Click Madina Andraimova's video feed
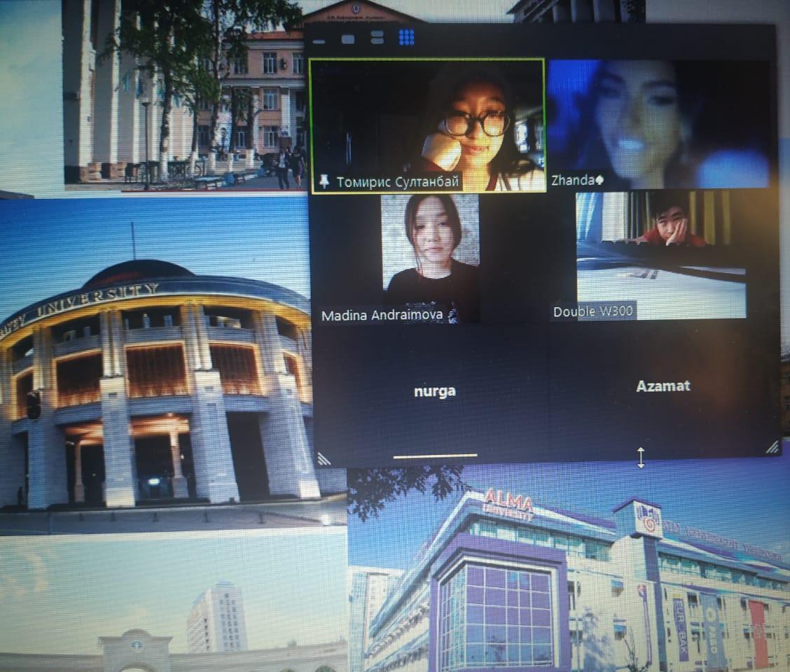This screenshot has height=672, width=790. coord(430,255)
